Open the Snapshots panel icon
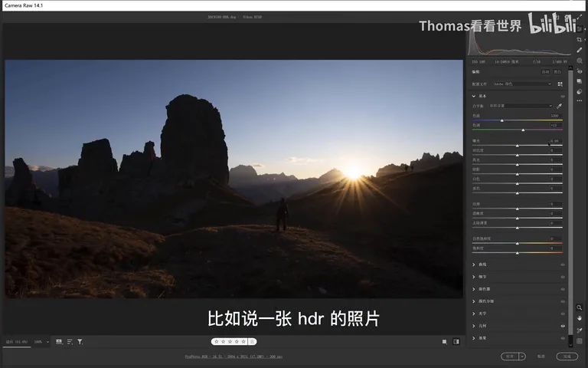Viewport: 588px width, 368px height. [580, 81]
